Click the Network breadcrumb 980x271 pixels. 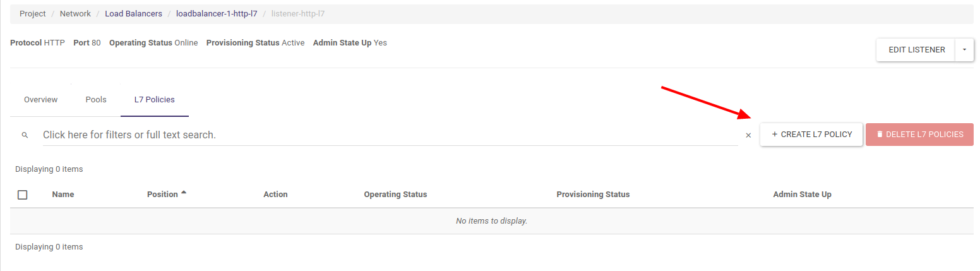(75, 13)
